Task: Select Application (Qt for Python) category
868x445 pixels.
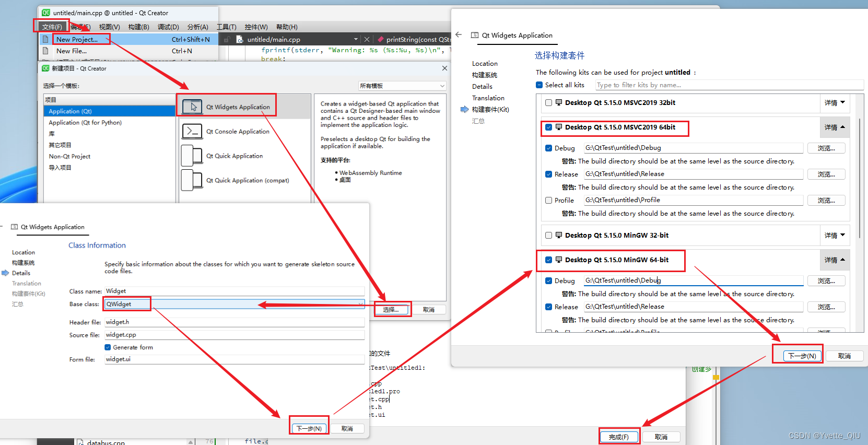Action: [85, 122]
